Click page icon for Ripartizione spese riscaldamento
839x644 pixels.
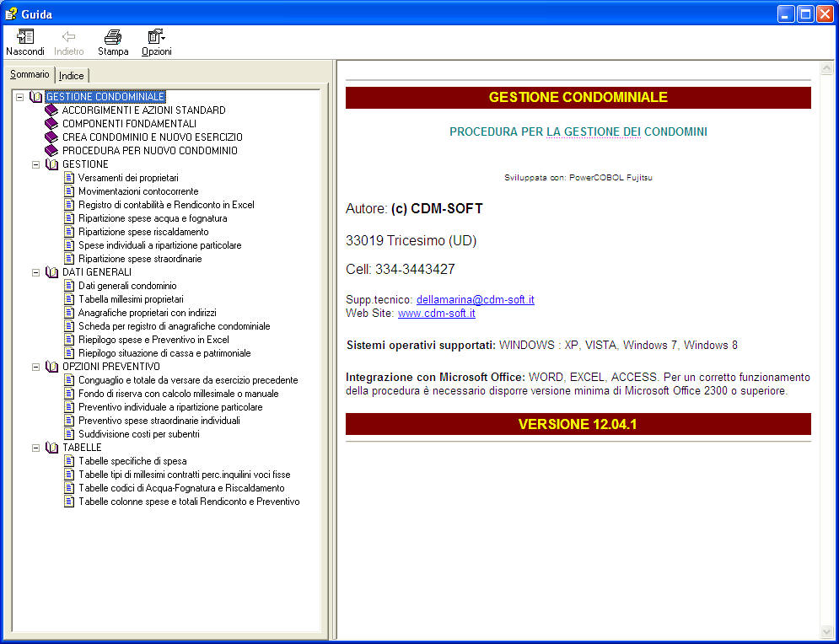coord(69,232)
